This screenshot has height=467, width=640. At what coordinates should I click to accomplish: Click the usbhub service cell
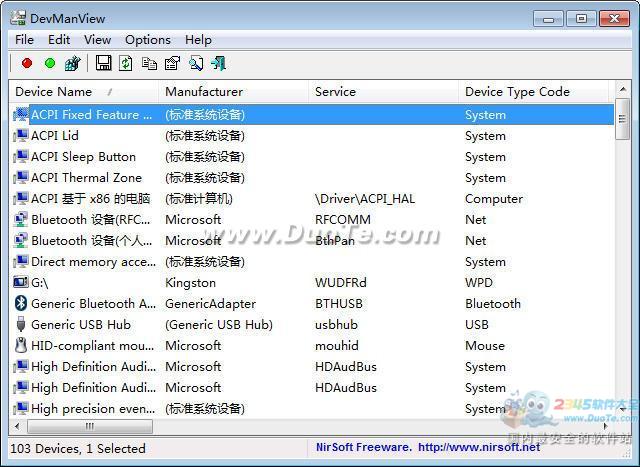(x=336, y=325)
